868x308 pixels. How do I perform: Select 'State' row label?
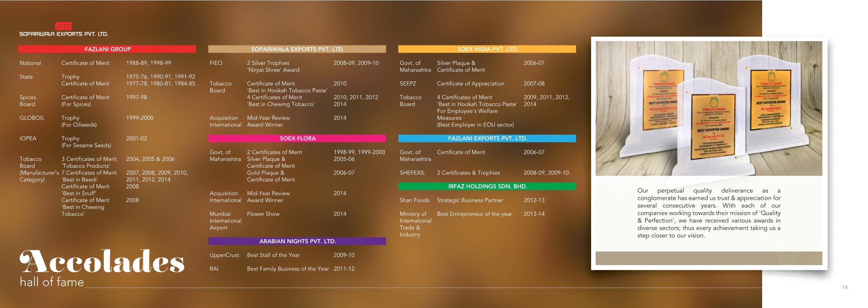(x=26, y=77)
